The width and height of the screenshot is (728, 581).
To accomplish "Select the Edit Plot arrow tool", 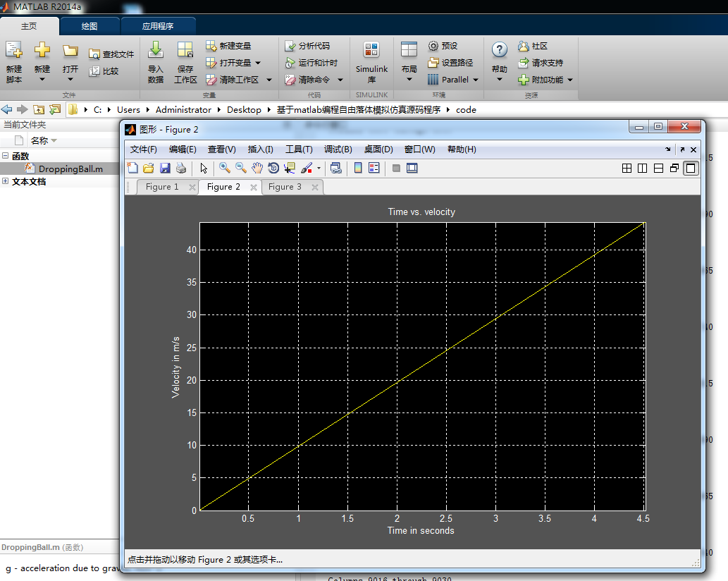I will tap(204, 168).
